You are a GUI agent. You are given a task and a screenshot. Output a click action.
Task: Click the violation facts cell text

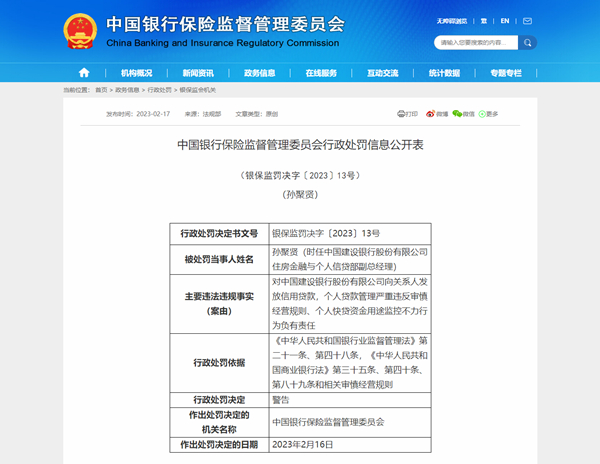click(350, 304)
